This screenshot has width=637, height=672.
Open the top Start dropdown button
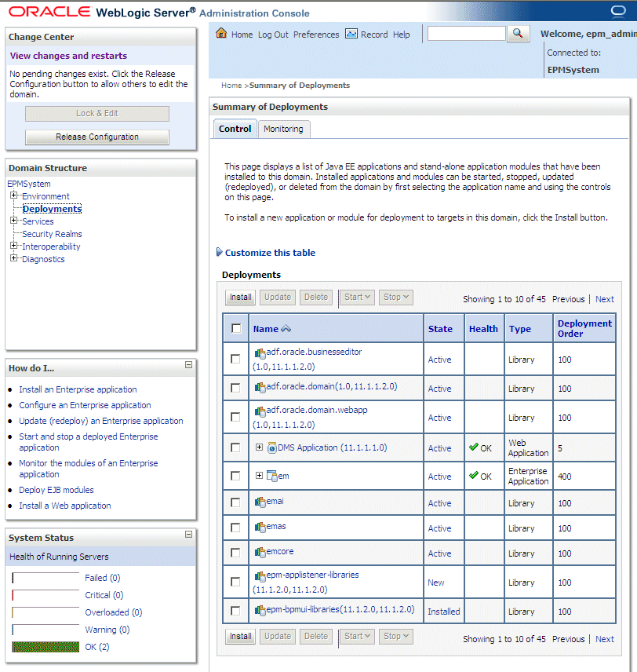357,297
